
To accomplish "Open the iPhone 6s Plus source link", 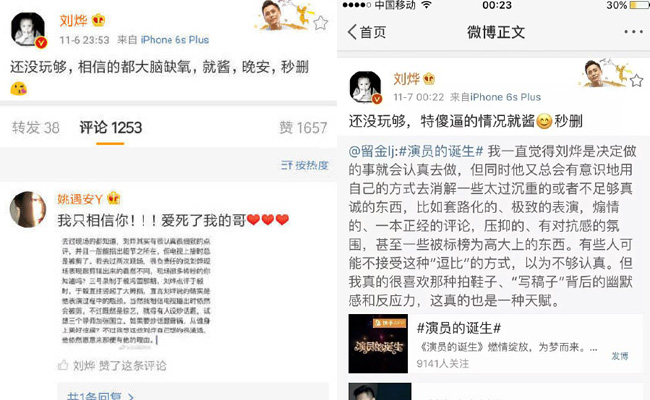I will (x=175, y=40).
